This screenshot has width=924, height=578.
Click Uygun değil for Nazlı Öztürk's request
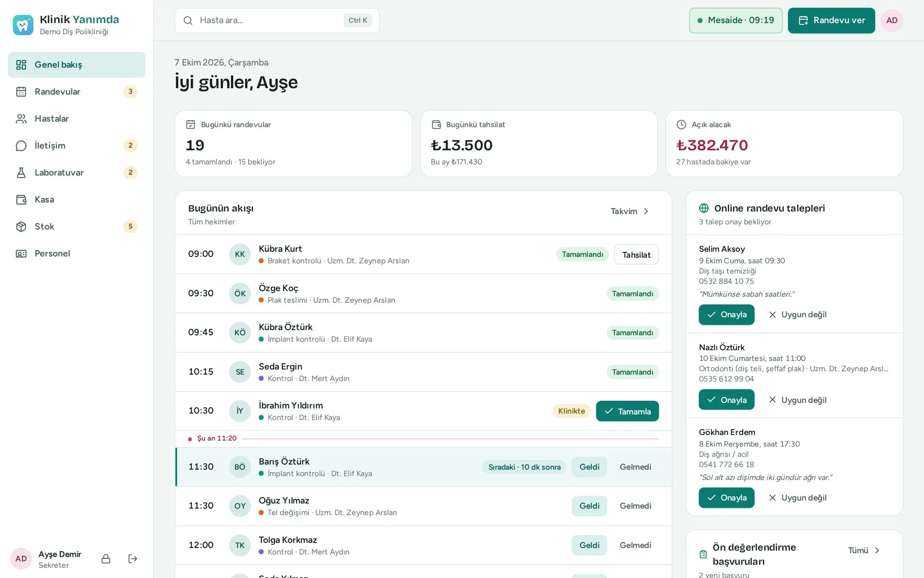[797, 400]
